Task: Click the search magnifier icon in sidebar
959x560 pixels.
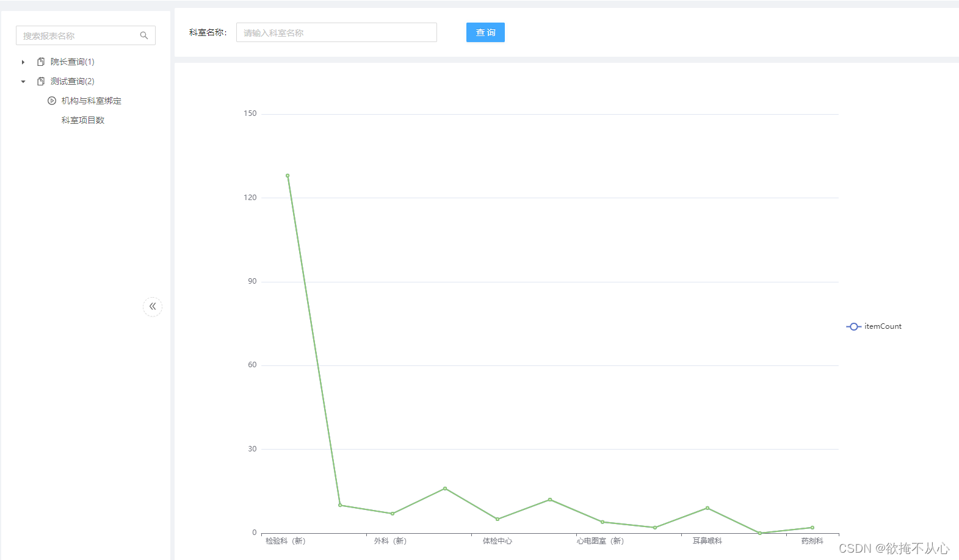Action: click(144, 35)
